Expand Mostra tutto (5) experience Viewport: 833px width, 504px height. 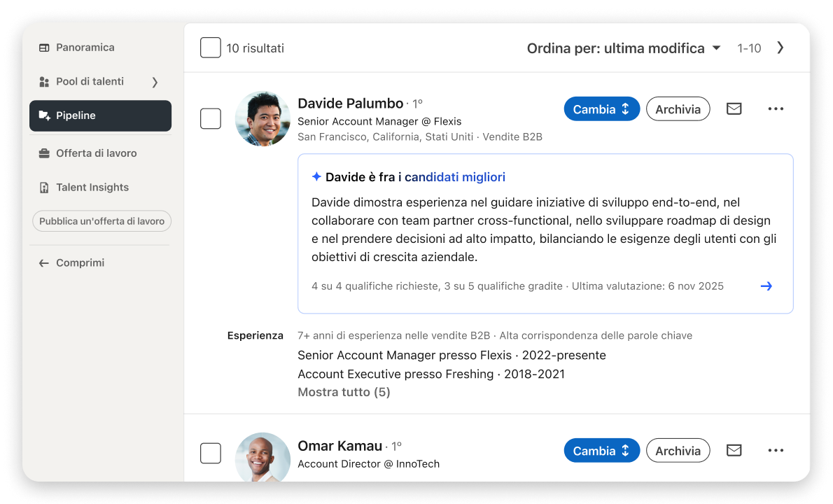(344, 392)
